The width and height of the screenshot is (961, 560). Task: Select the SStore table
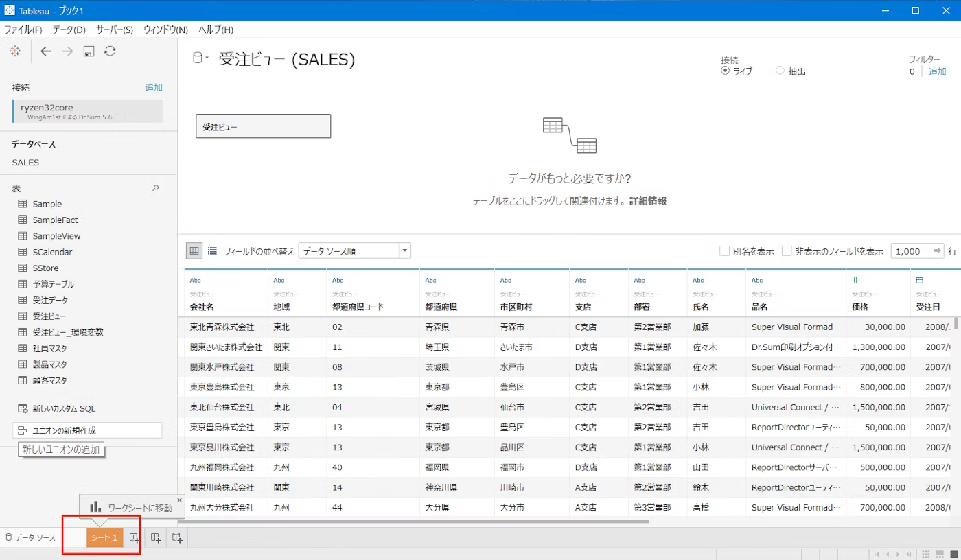click(x=45, y=268)
